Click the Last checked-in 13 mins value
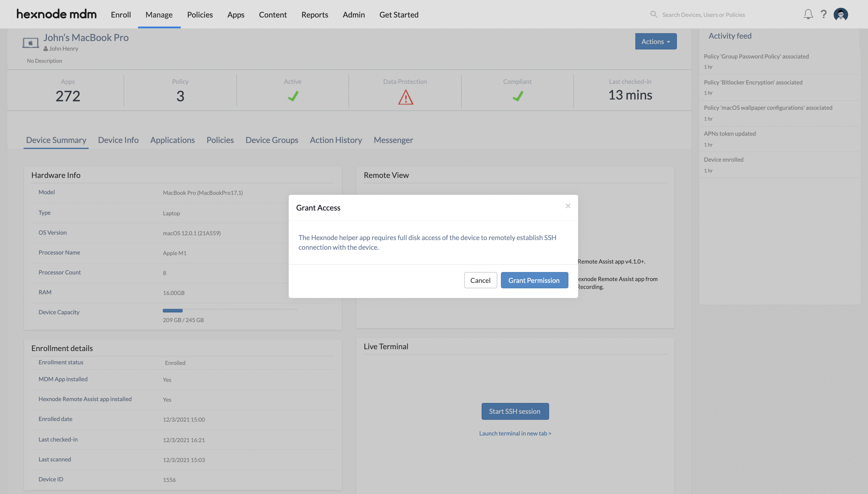This screenshot has width=868, height=494. (630, 95)
